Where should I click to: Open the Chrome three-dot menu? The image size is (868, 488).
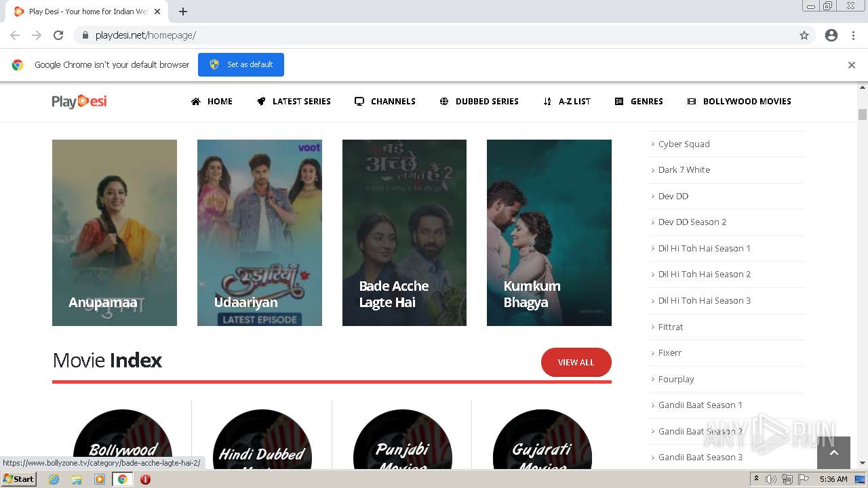853,35
